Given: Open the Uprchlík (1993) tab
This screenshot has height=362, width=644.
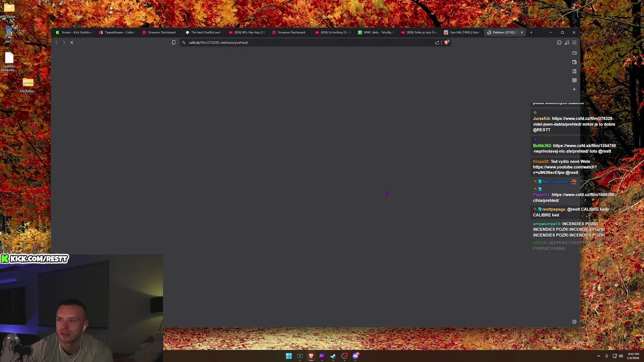Looking at the screenshot, I should click(x=462, y=32).
